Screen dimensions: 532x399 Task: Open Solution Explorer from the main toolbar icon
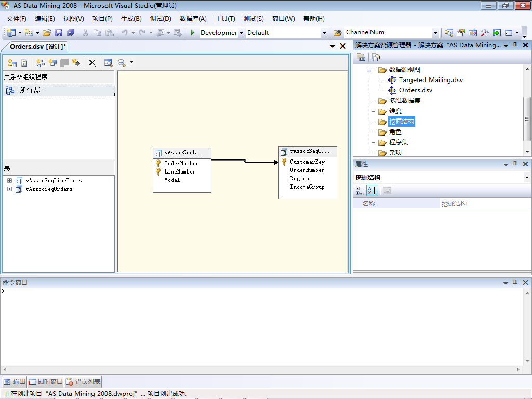pyautogui.click(x=448, y=33)
